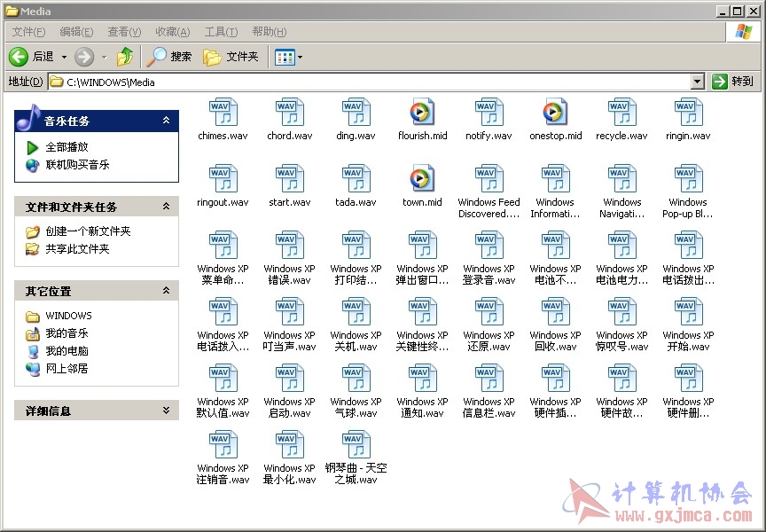Collapse the Music Tasks (音乐任务) panel
This screenshot has width=766, height=532.
pyautogui.click(x=166, y=121)
